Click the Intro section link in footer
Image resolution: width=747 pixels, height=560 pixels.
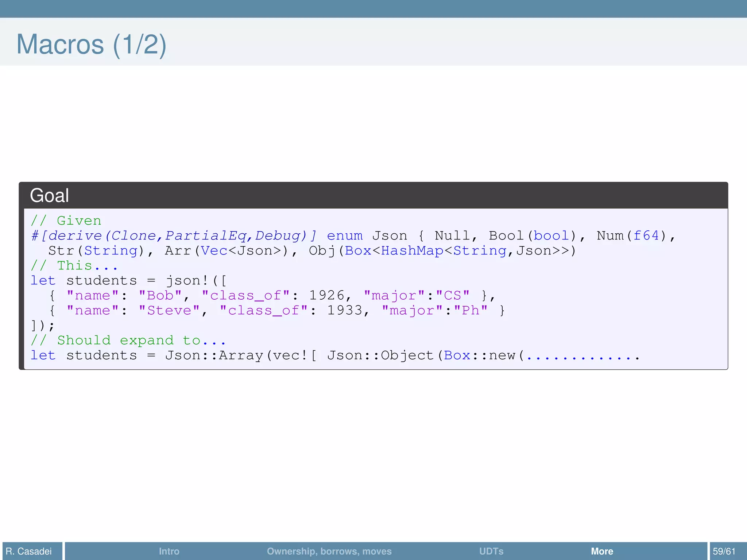click(x=169, y=551)
